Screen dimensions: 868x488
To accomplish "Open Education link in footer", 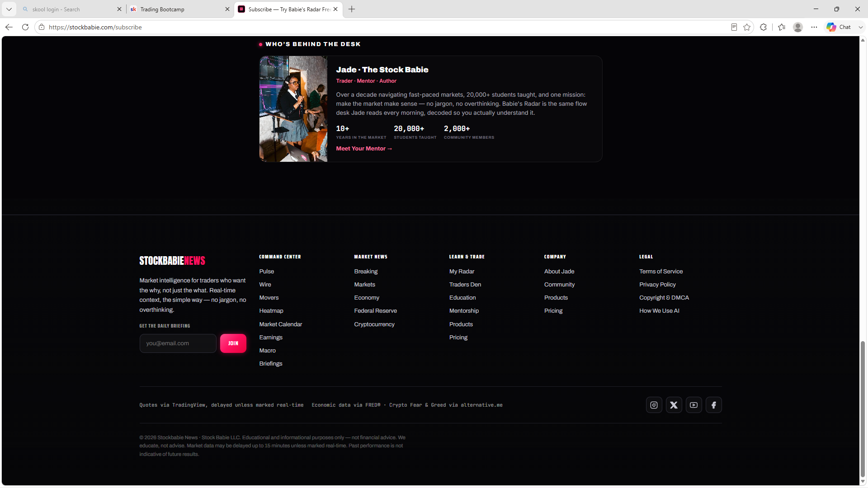I will click(462, 298).
